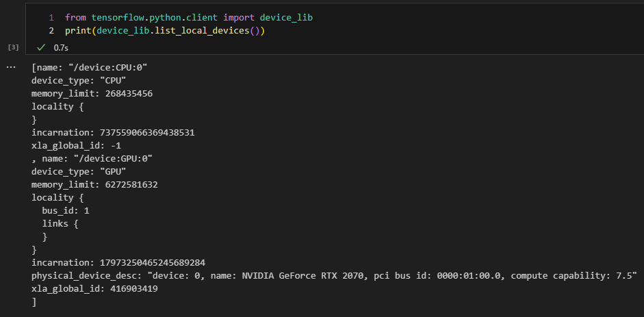Click the physical_device_desc RTX 2070 line
Screen dimensions: 644x317
pos(334,275)
